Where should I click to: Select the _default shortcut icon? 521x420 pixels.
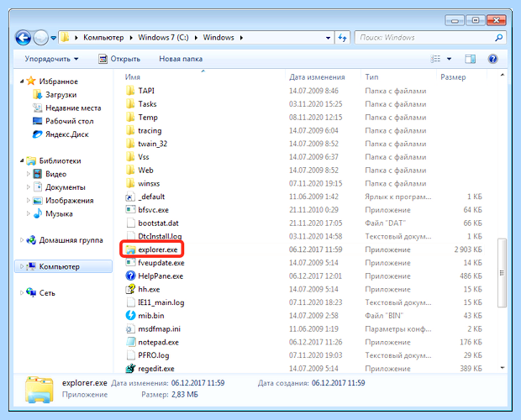[x=130, y=197]
